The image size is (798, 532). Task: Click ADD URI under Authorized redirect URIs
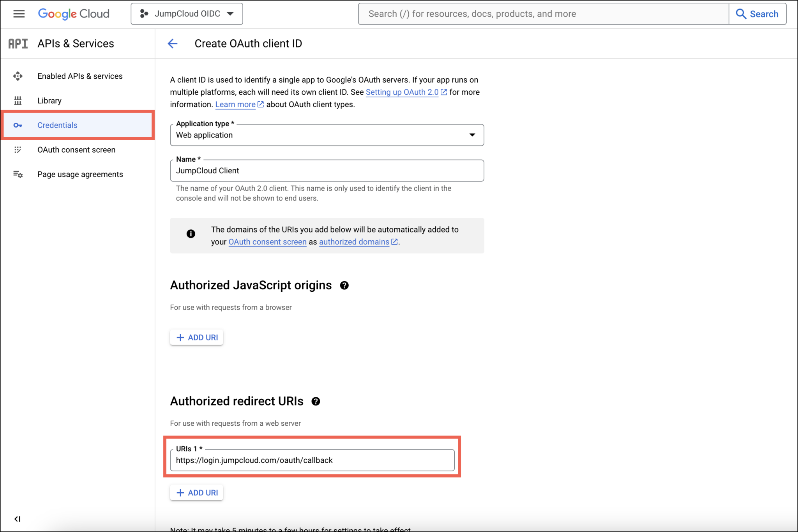click(196, 492)
